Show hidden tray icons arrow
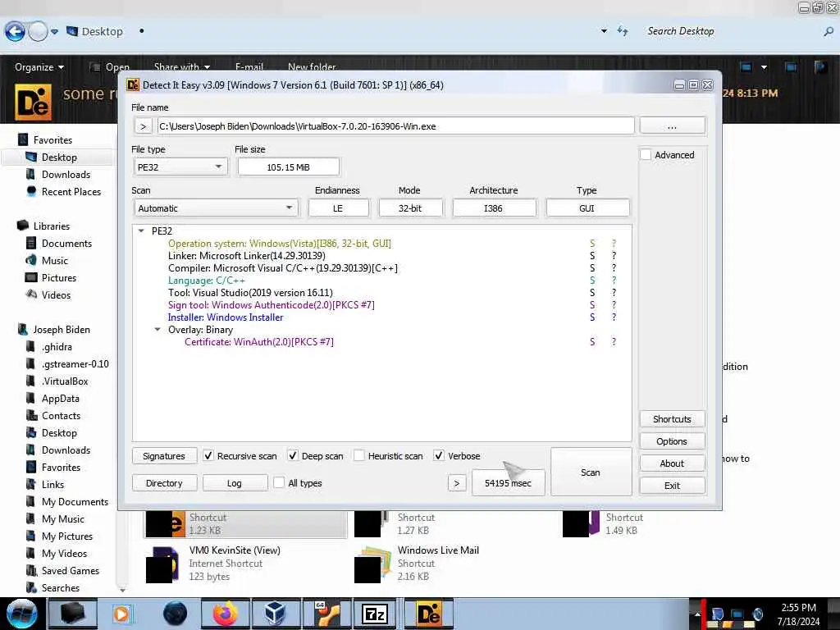840x630 pixels. [697, 614]
